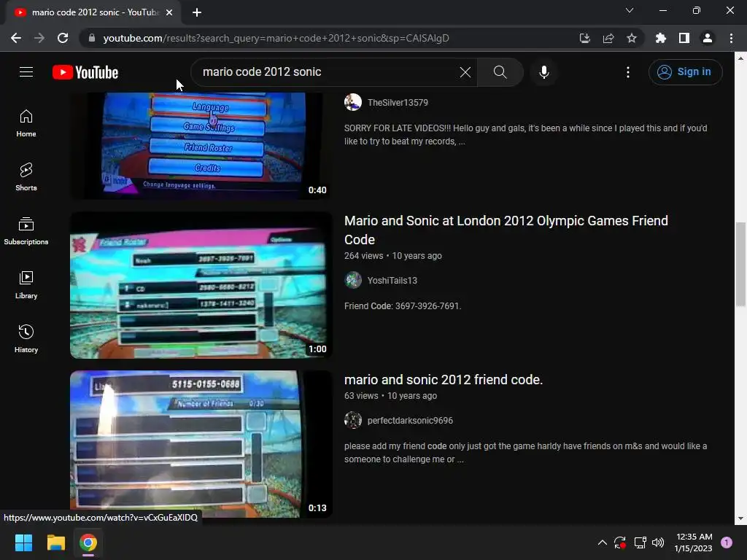Screen dimensions: 747x560
Task: Go back in browser
Action: [16, 38]
